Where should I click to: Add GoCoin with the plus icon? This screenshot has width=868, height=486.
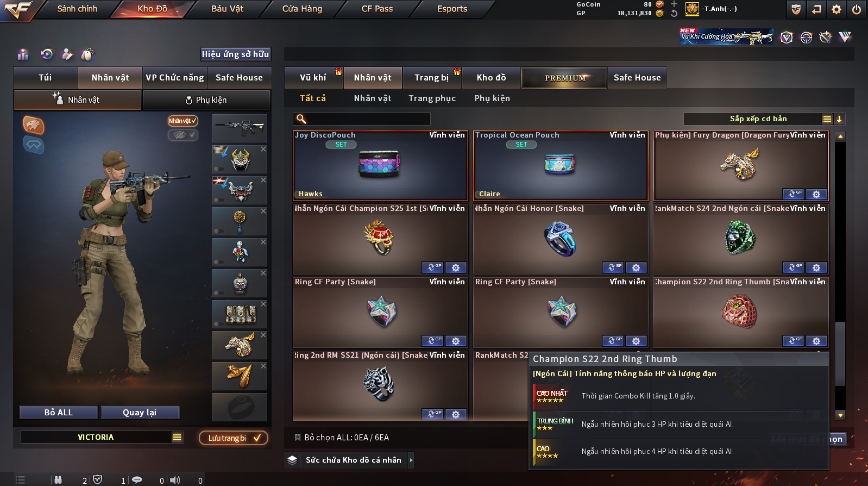[x=674, y=4]
